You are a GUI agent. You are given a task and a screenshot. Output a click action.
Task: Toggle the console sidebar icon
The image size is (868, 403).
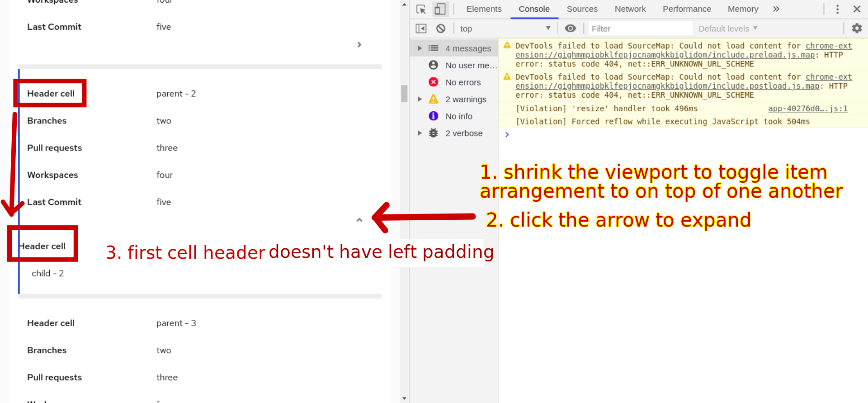(421, 28)
